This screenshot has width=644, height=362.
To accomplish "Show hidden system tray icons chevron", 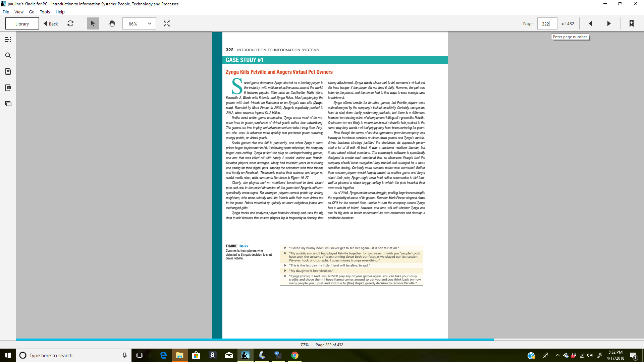I will coord(557,355).
